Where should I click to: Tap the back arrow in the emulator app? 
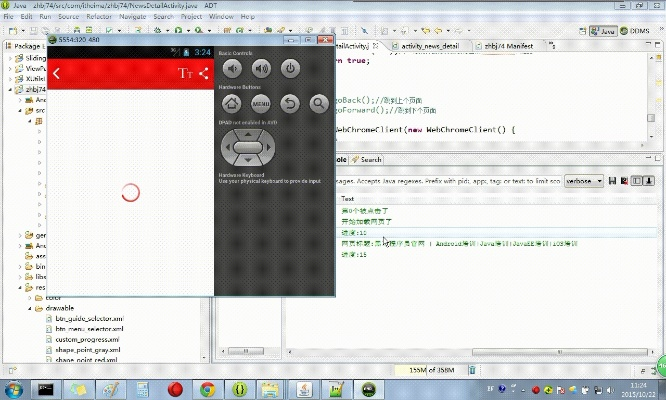(56, 73)
